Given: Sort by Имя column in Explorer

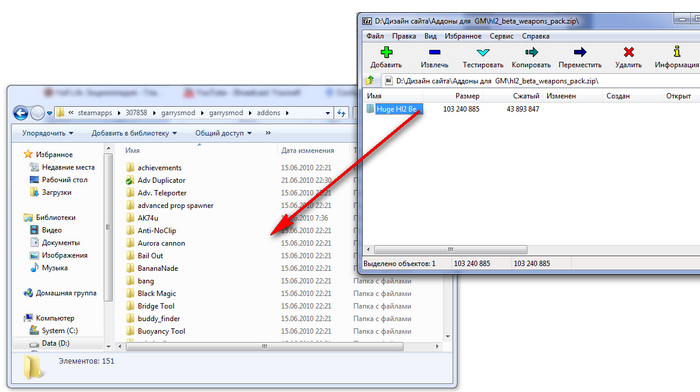Looking at the screenshot, I should pos(132,150).
